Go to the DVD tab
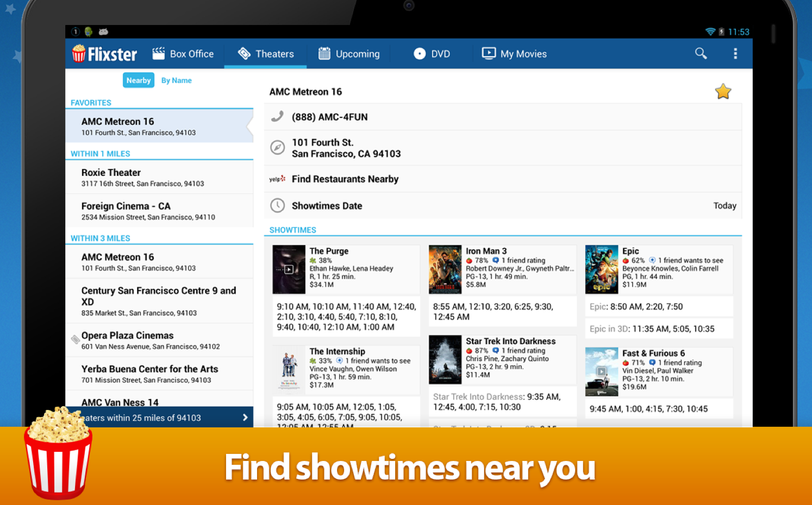Screen dimensions: 812x505 coord(432,54)
